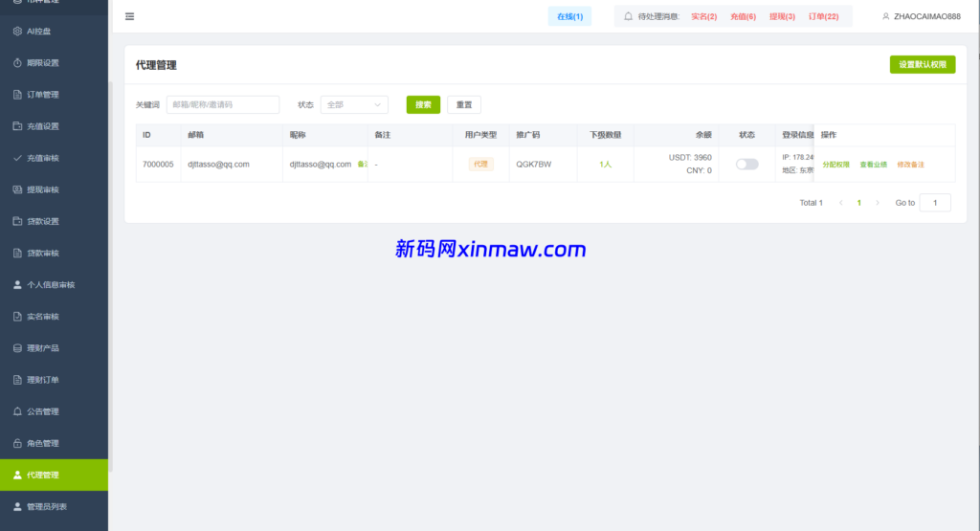The image size is (980, 531).
Task: Click the 充值审核 checkmark icon
Action: [x=17, y=158]
